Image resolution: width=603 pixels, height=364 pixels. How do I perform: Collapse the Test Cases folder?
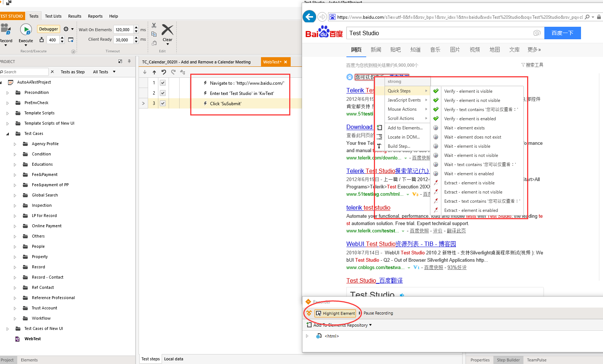(x=7, y=134)
